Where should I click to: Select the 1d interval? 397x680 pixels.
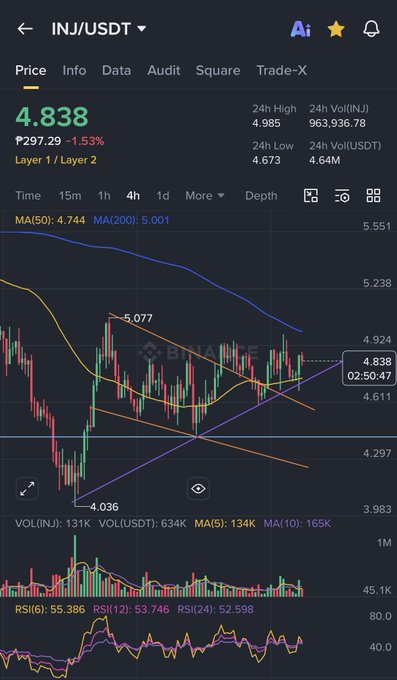pyautogui.click(x=162, y=196)
